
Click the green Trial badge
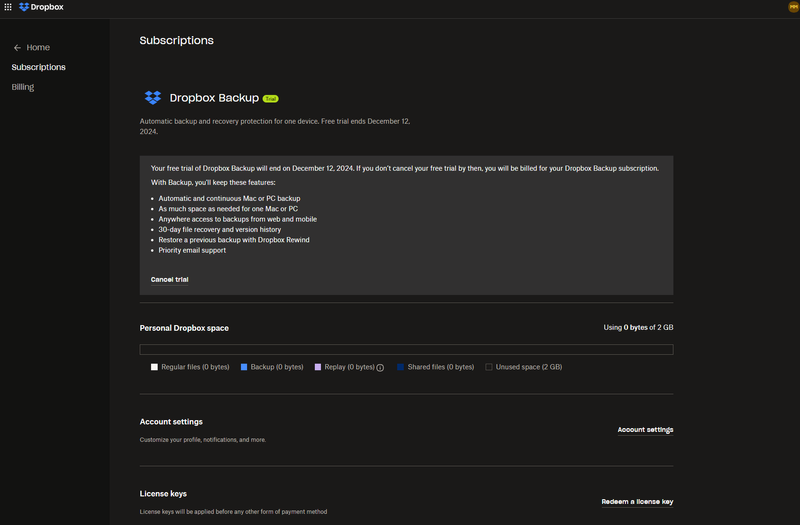pos(270,99)
